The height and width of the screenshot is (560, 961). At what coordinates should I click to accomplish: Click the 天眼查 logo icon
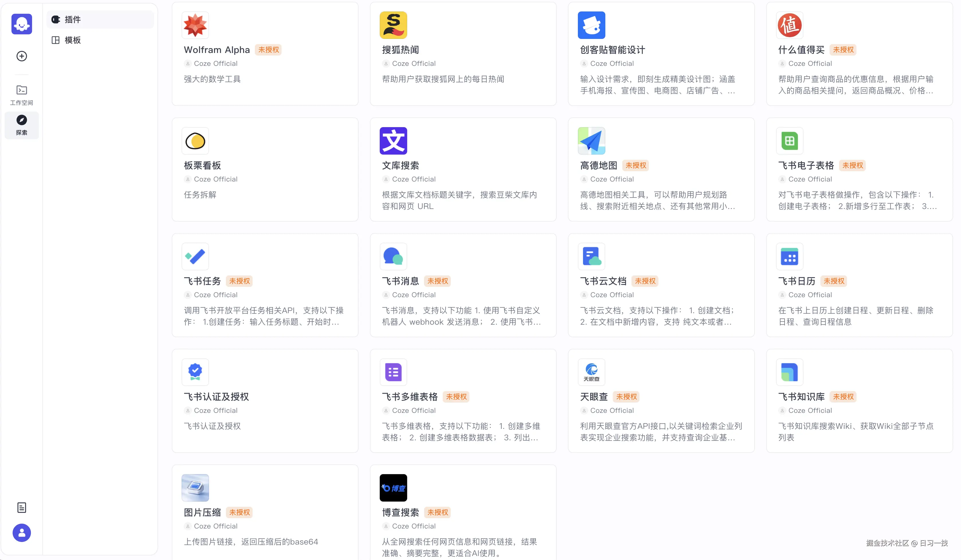592,372
